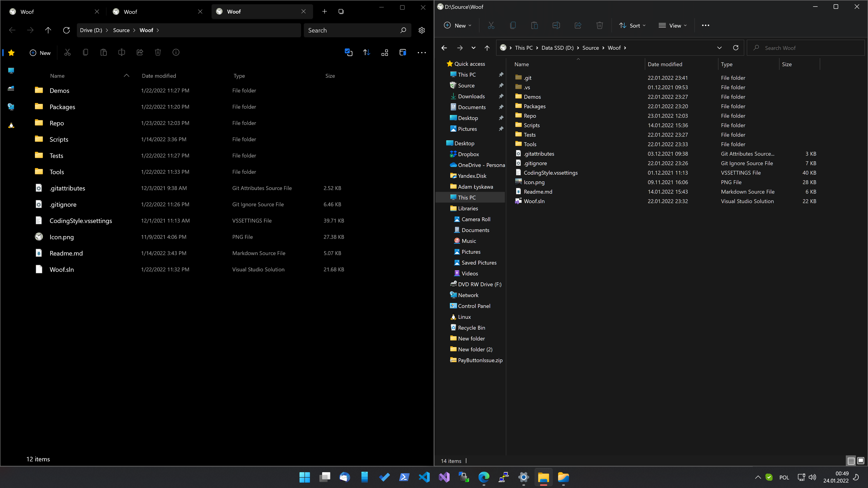
Task: Open Visual Studio from the taskbar
Action: pyautogui.click(x=444, y=477)
